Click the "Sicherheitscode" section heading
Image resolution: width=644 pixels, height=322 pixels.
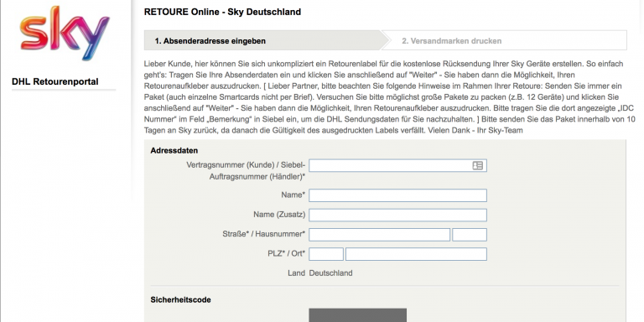181,300
